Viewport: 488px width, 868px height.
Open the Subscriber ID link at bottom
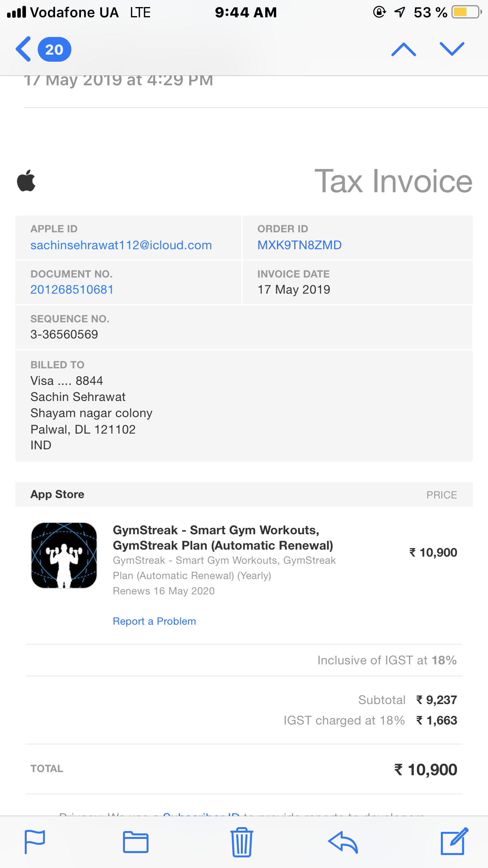[x=202, y=814]
